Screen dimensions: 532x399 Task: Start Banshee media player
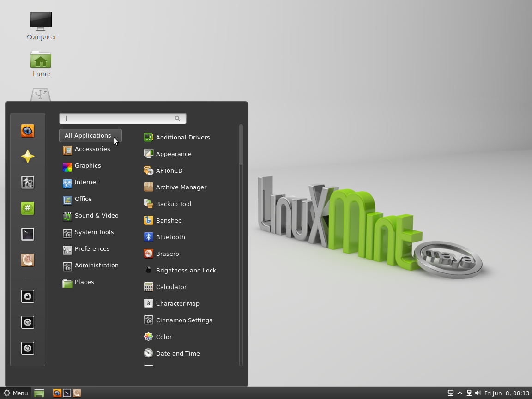pos(163,221)
